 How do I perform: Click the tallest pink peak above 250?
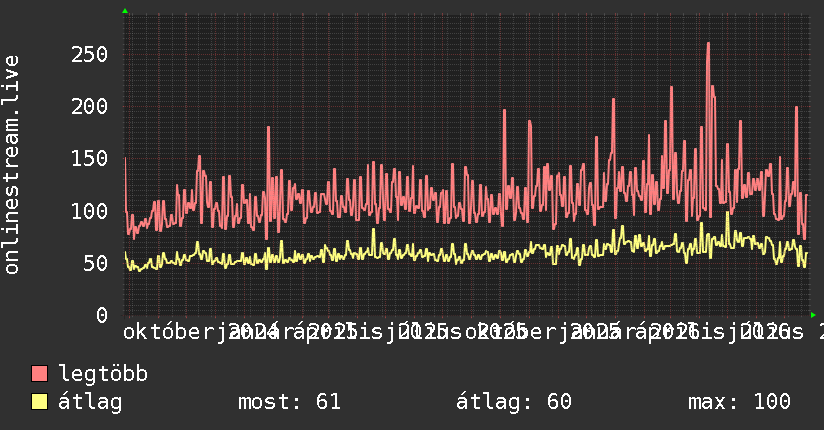point(708,44)
